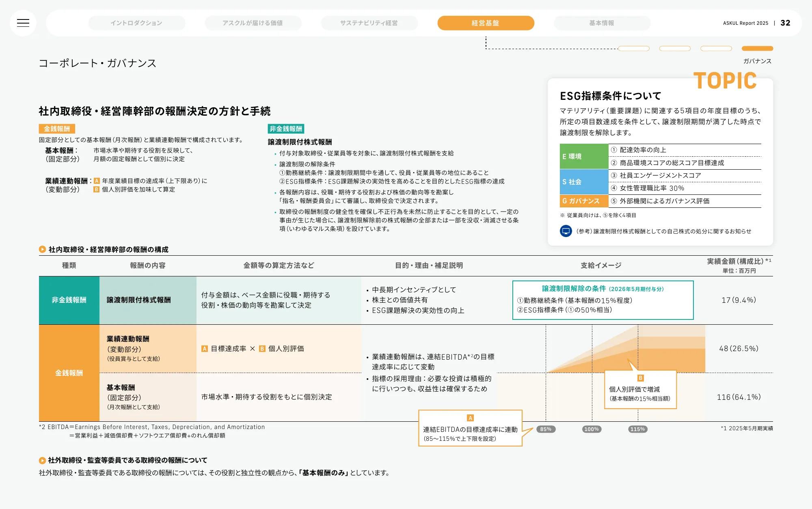812x509 pixels.
Task: Click the 100% marker badge
Action: pyautogui.click(x=592, y=429)
